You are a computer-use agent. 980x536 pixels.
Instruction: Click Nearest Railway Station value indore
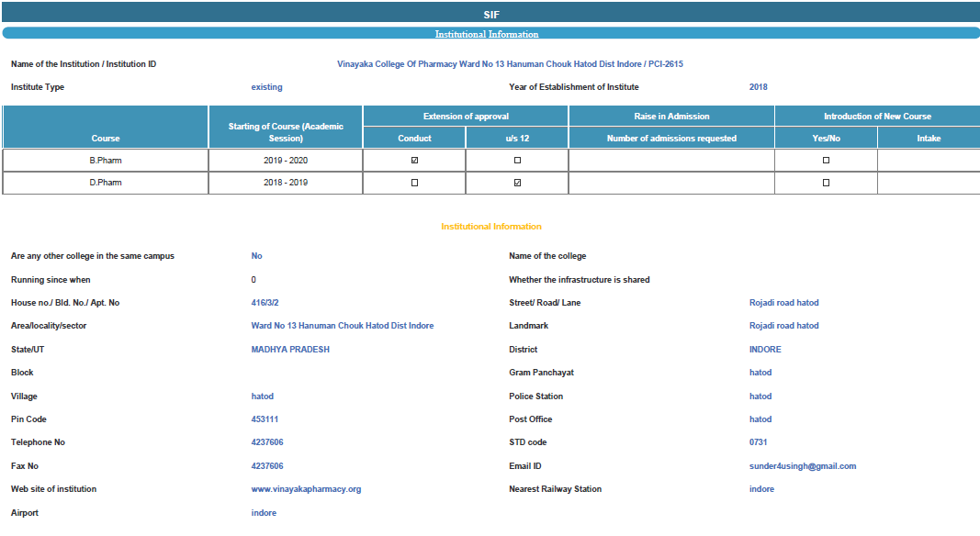[x=761, y=489]
